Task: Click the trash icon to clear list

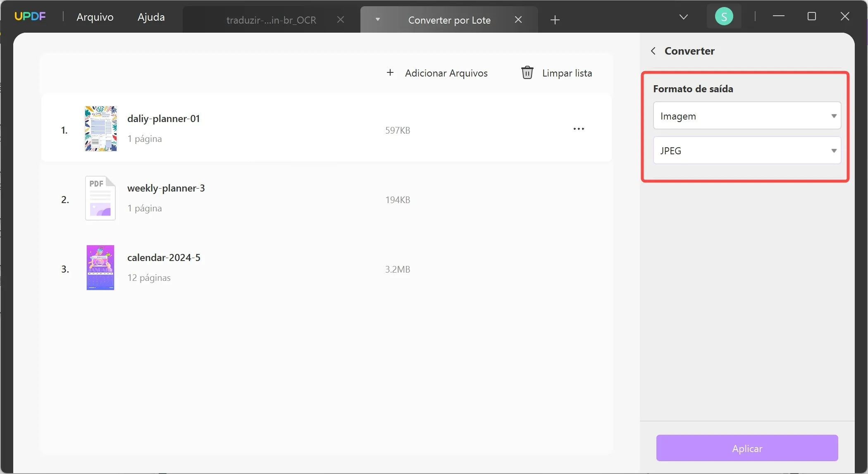Action: click(527, 72)
